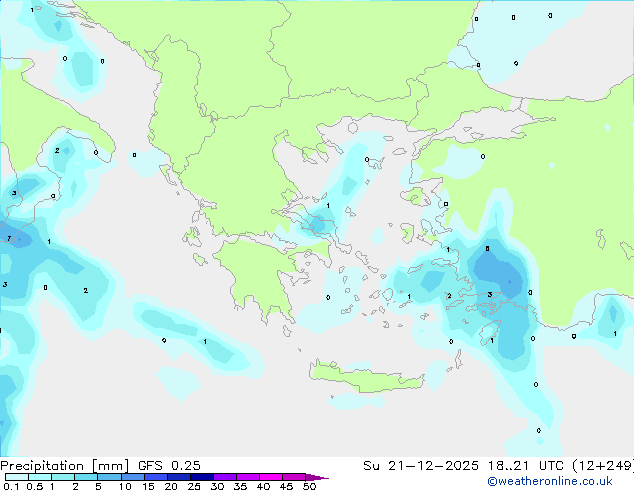
Task: Click the legend scale label "35"
Action: click(x=240, y=486)
